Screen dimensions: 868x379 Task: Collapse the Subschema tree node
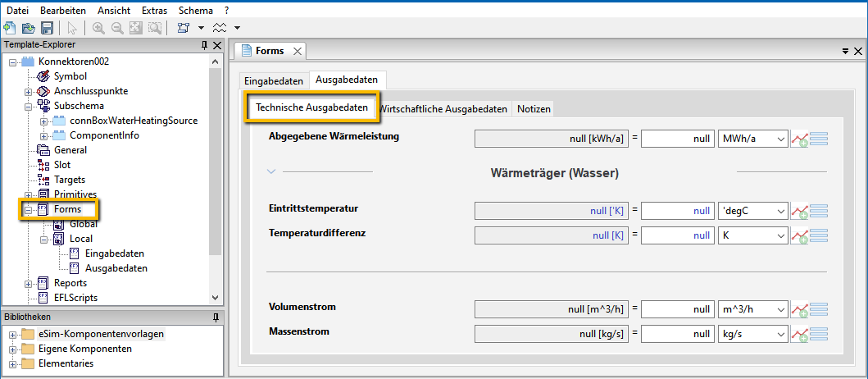click(x=28, y=106)
